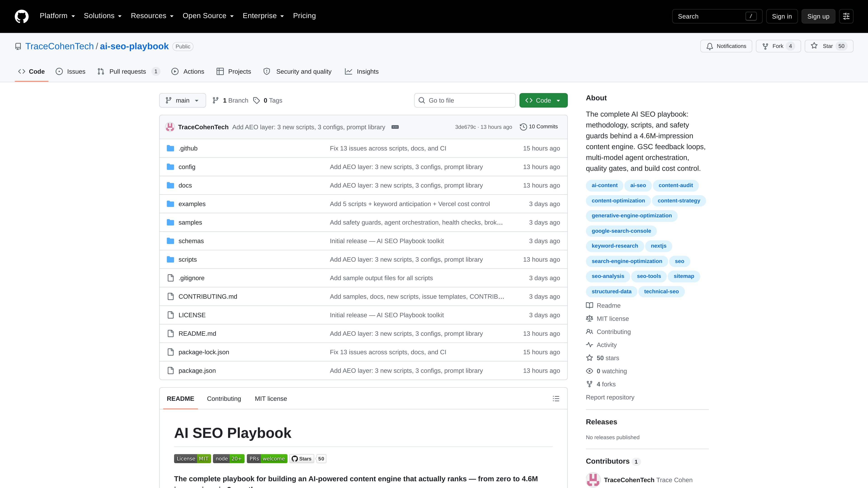Click the scripts folder icon

pyautogui.click(x=170, y=259)
